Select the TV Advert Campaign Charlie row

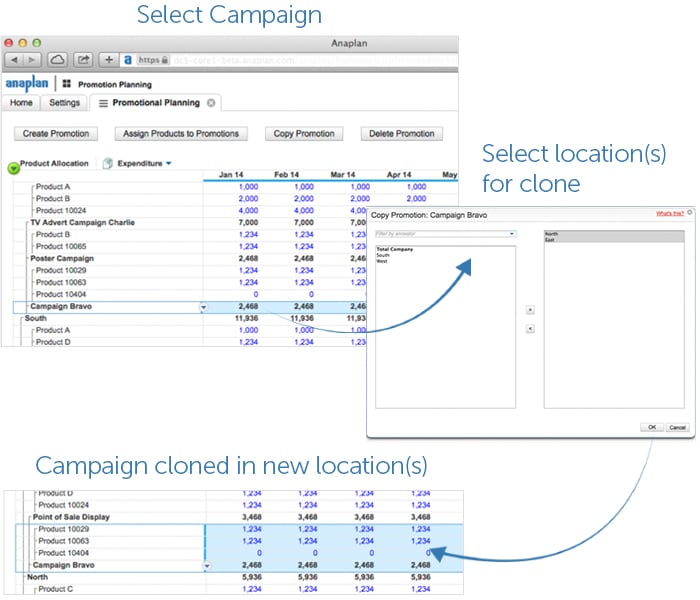click(82, 222)
